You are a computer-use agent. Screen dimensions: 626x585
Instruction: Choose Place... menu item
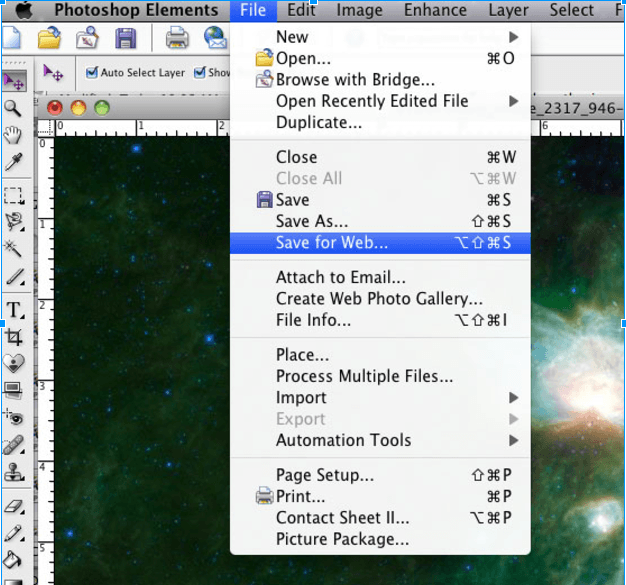[x=380, y=355]
